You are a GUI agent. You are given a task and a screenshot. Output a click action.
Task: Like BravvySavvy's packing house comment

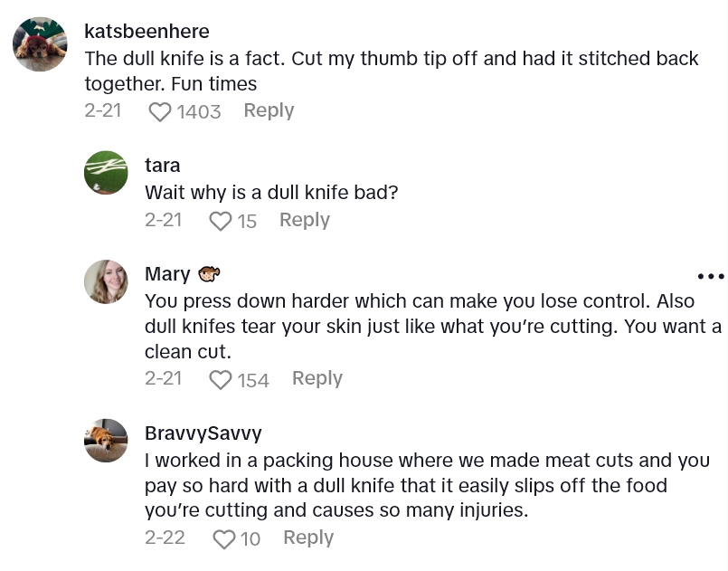tap(223, 539)
